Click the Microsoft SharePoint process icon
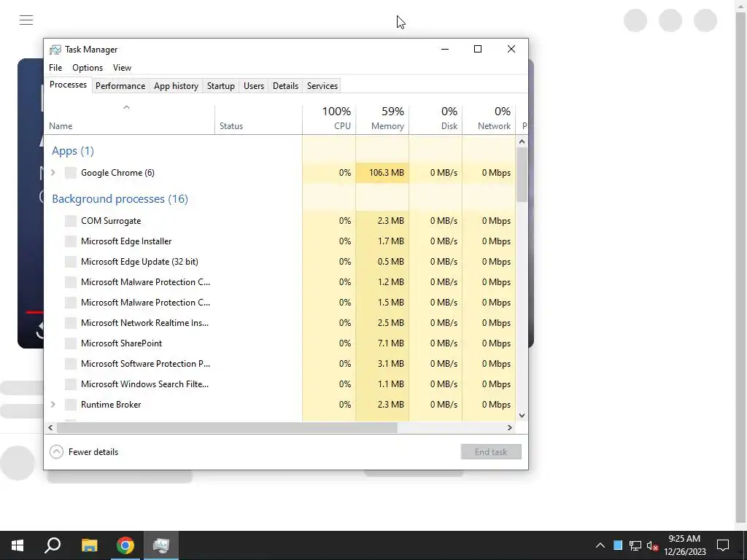Viewport: 747px width, 560px height. pyautogui.click(x=71, y=343)
